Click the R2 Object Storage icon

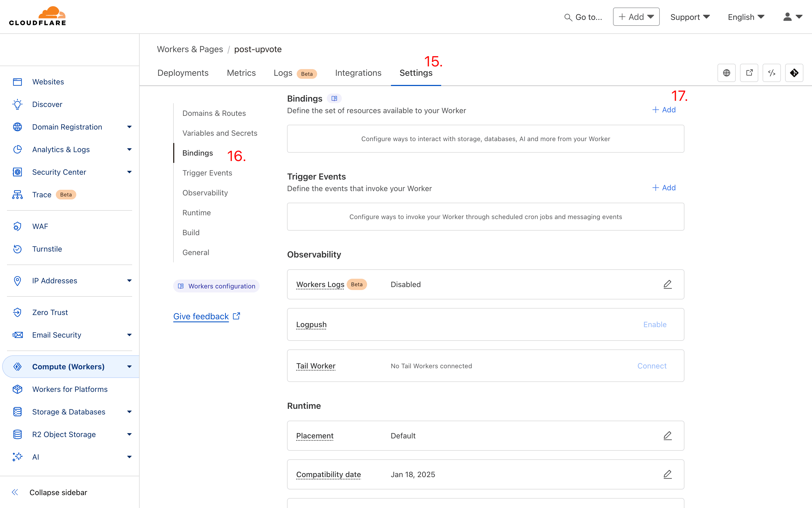pyautogui.click(x=17, y=434)
